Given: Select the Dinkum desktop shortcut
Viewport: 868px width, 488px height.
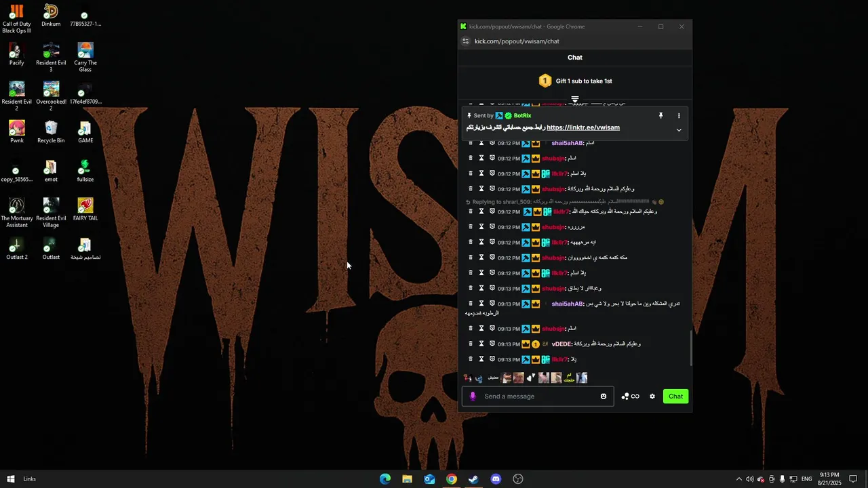Looking at the screenshot, I should click(51, 16).
